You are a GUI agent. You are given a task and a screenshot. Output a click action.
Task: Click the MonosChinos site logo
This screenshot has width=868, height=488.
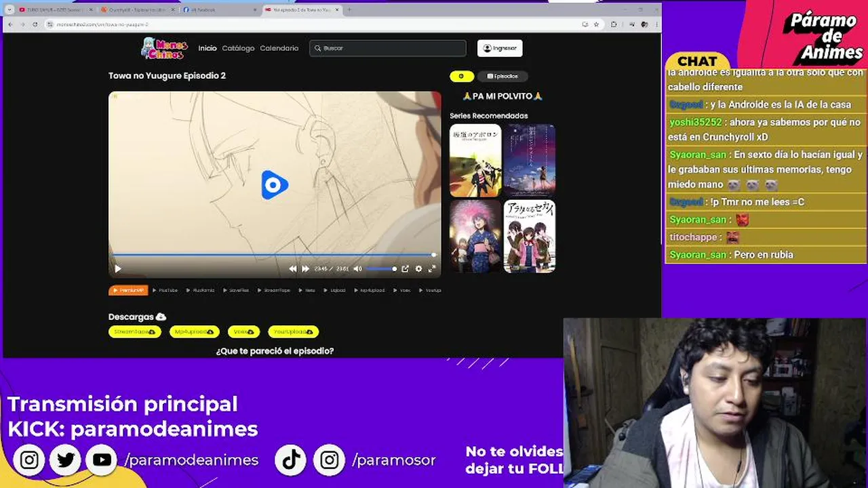[163, 48]
